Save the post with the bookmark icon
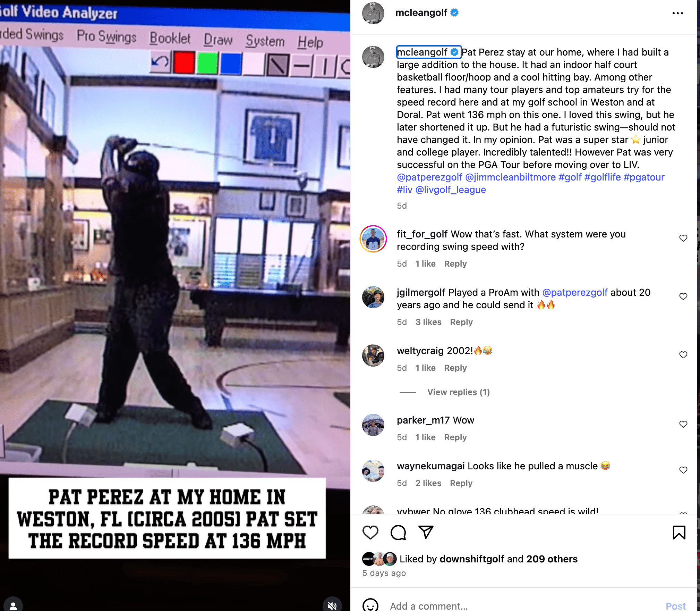 [x=679, y=532]
